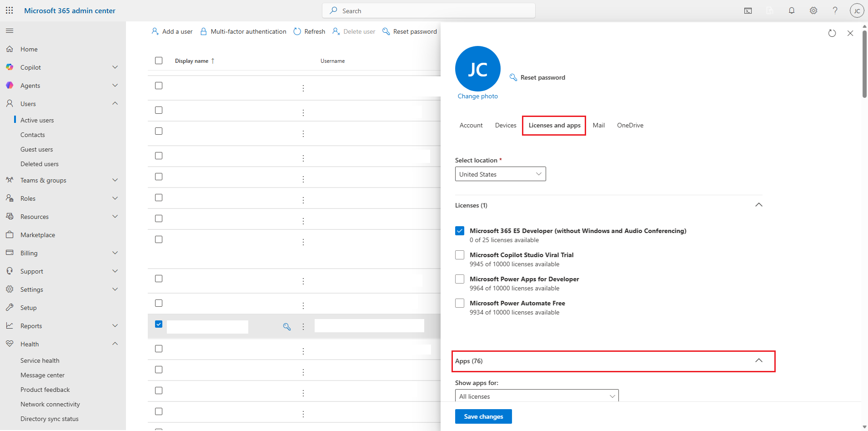Collapse the navigation menu hamburger icon
868x431 pixels.
[10, 31]
